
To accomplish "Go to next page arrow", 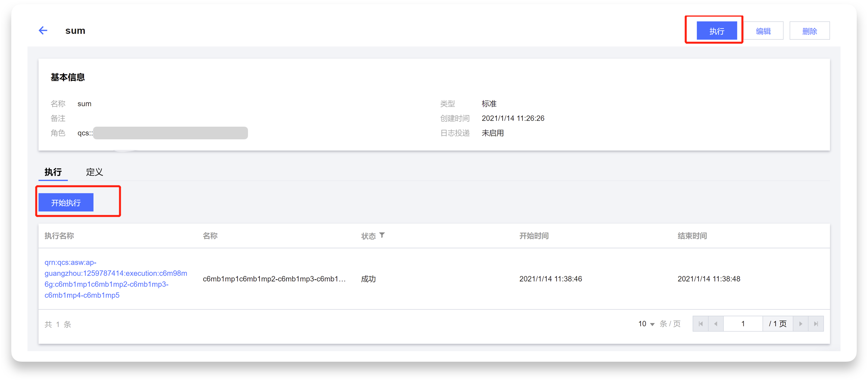I will point(801,324).
